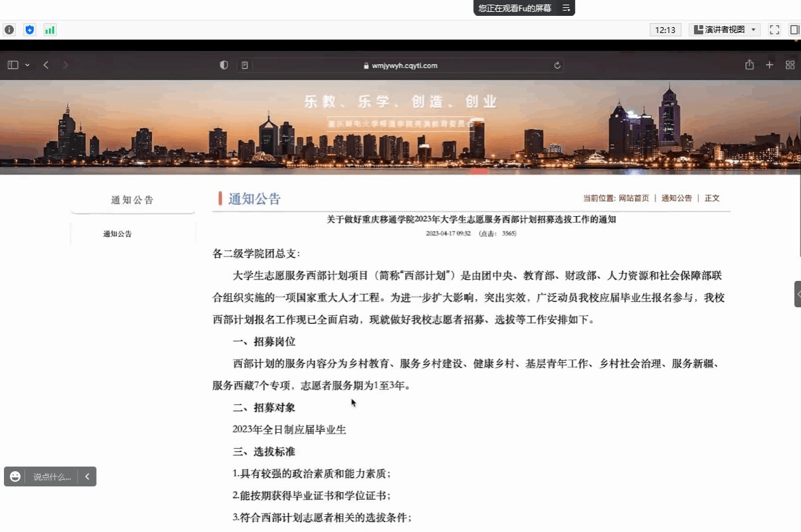Click the privacy report shield icon
This screenshot has height=532, width=801.
pos(224,65)
